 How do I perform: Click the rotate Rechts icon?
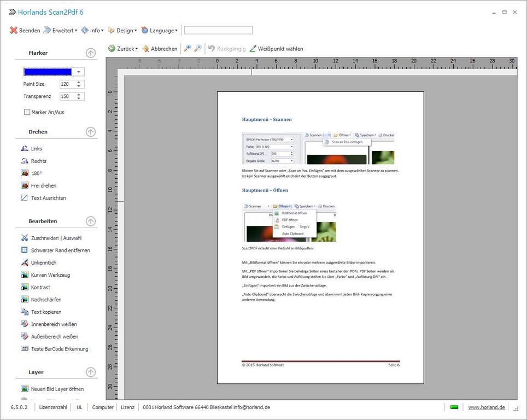tap(25, 161)
